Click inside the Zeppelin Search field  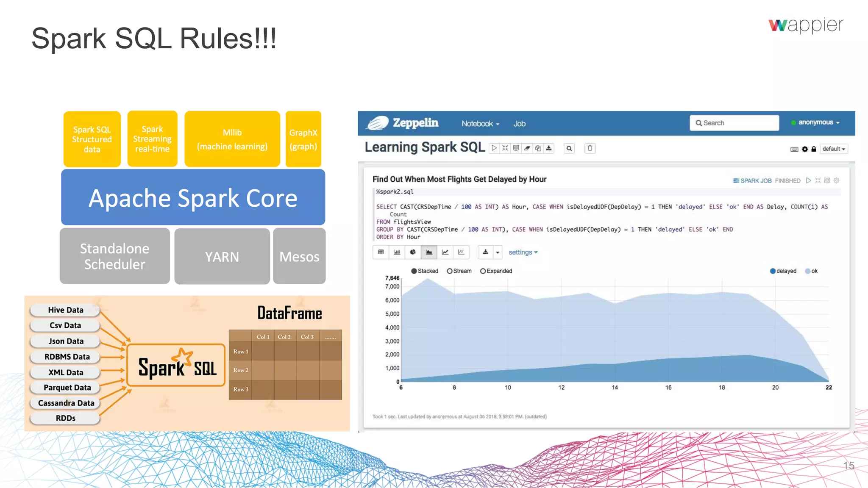[x=734, y=123]
